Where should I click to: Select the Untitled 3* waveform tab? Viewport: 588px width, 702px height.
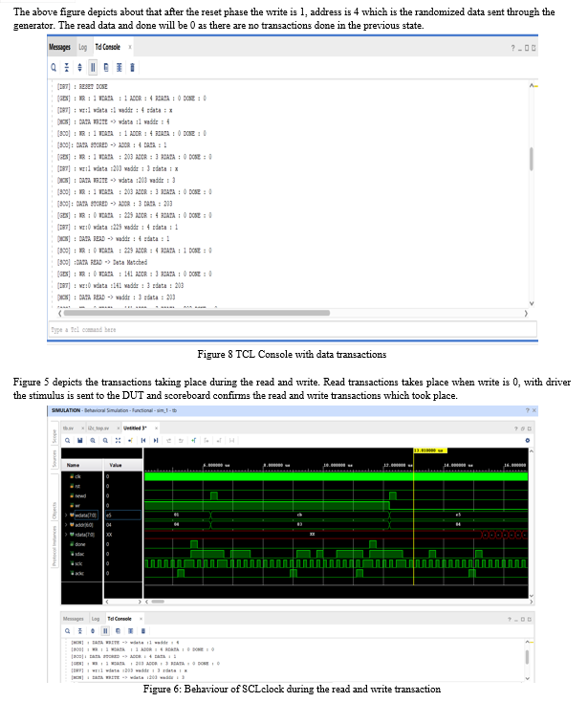[135, 428]
